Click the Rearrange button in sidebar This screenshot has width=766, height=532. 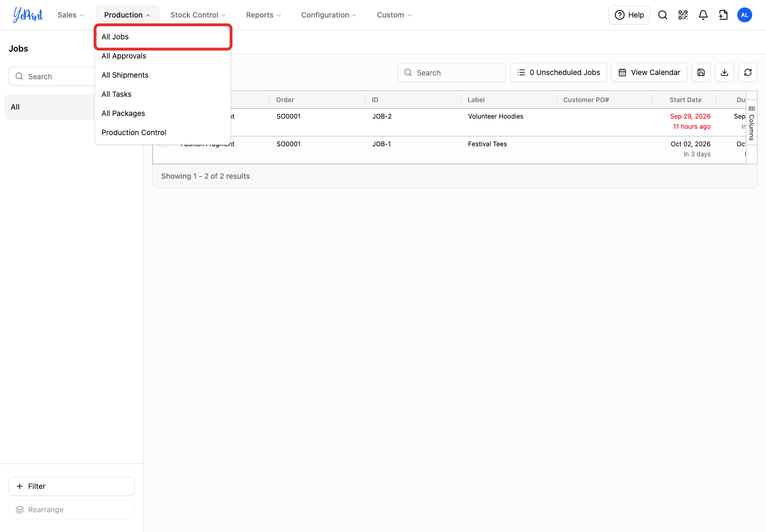[x=71, y=510]
